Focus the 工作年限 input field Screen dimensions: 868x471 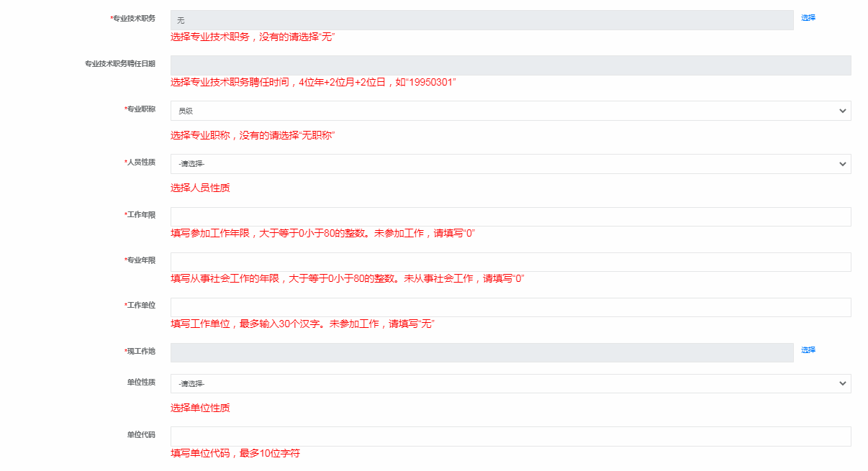tap(510, 217)
